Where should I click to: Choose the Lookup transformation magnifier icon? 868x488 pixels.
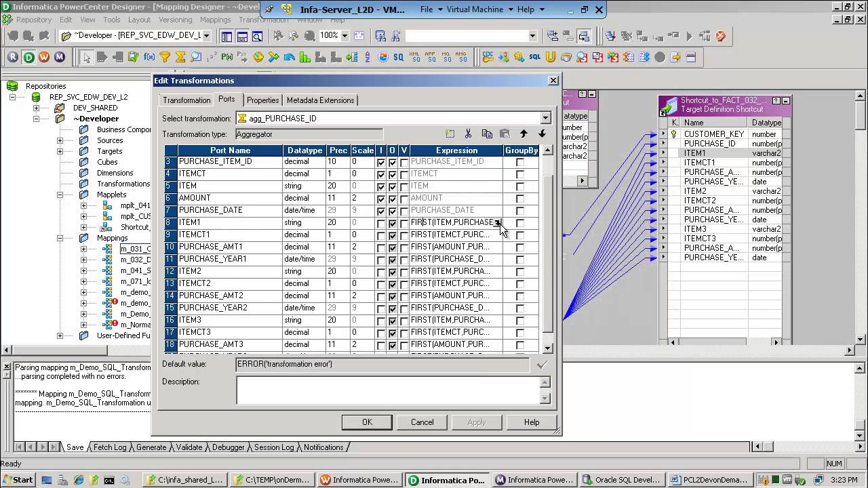click(196, 57)
